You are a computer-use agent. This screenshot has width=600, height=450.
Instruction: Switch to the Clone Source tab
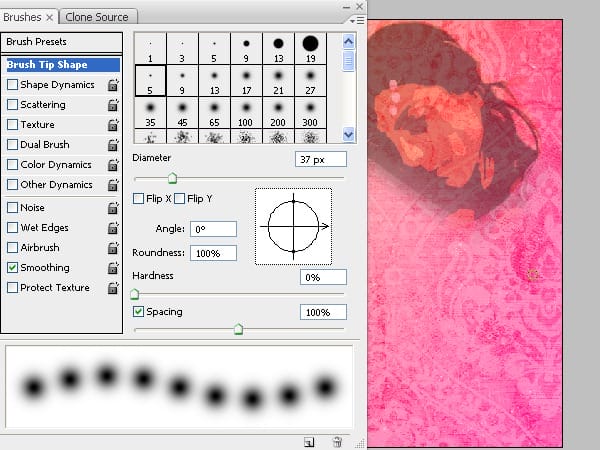(x=97, y=17)
